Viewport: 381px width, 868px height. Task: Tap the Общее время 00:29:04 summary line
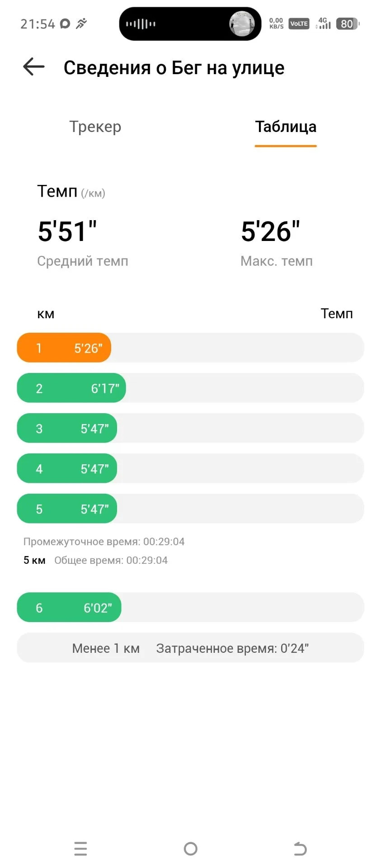(x=111, y=560)
